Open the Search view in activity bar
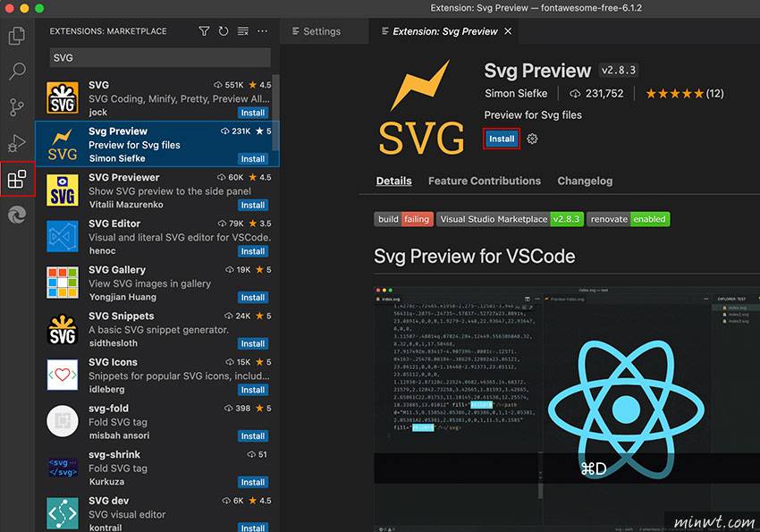760x532 pixels. (x=17, y=72)
